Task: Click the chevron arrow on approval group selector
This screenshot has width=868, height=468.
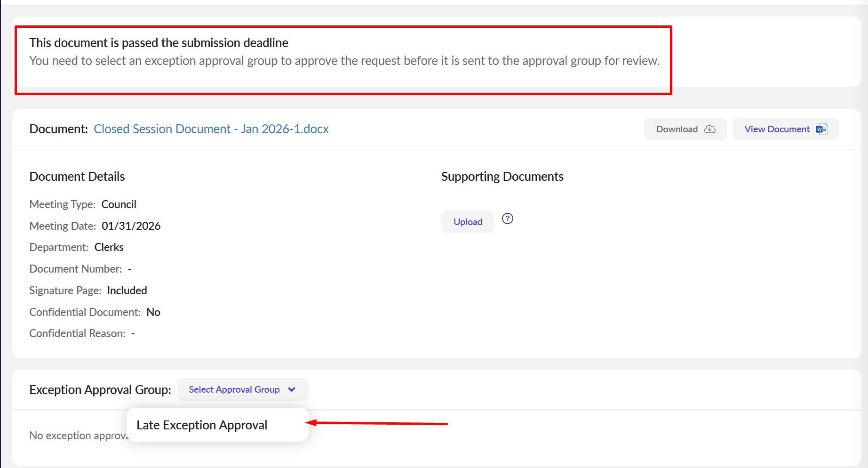Action: 292,389
